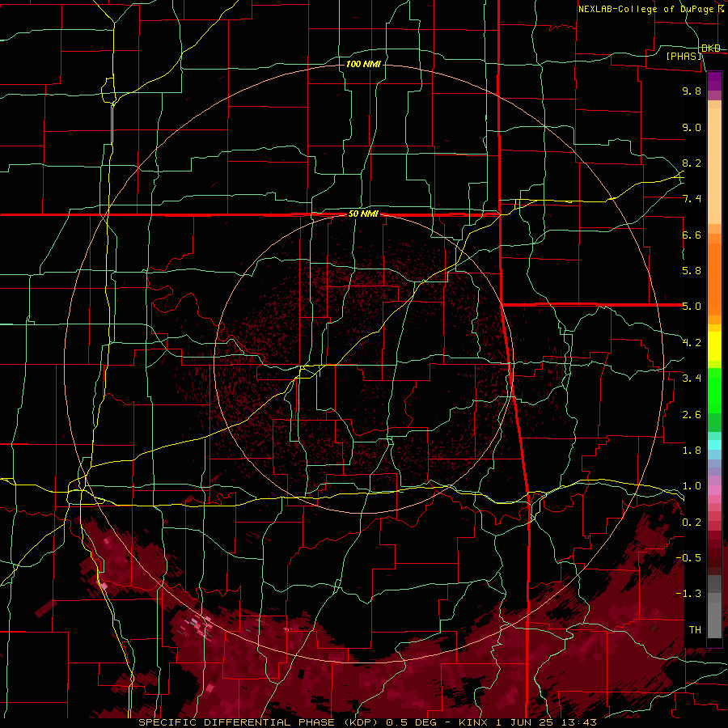The height and width of the screenshot is (728, 728).
Task: Pick the bright green band of color bar
Action: pos(714,390)
